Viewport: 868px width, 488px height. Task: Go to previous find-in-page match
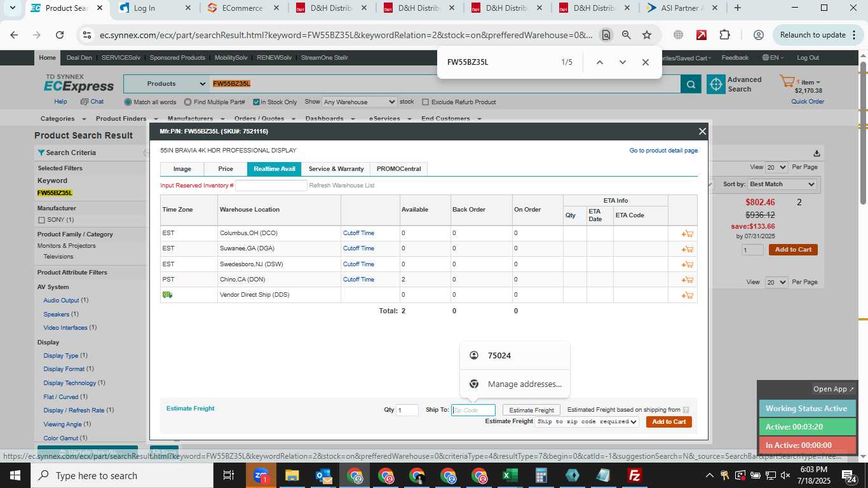[x=599, y=62]
